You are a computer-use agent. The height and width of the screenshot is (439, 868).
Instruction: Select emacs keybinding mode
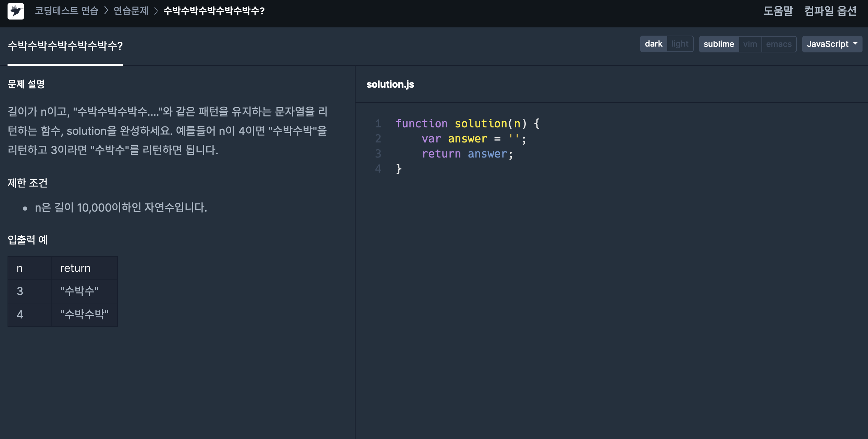click(779, 44)
